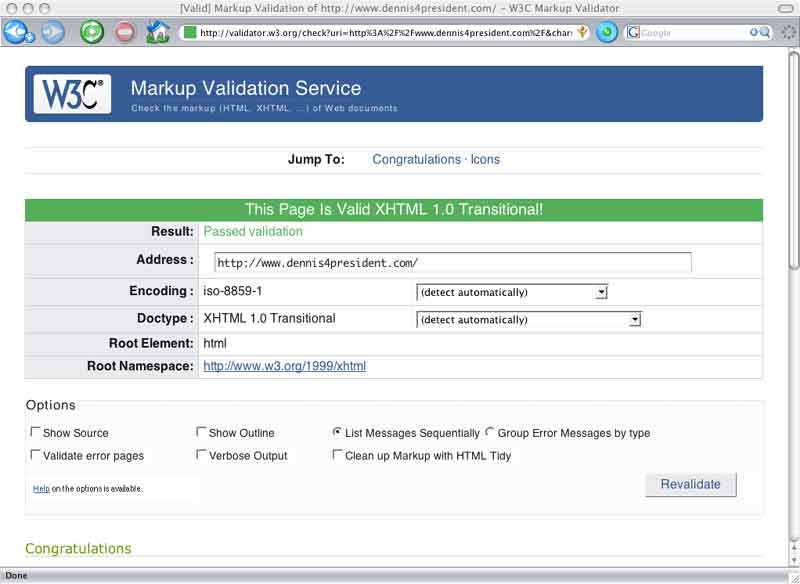Click the Address text field for dennis4president.com
The height and width of the screenshot is (584, 800).
pos(453,262)
